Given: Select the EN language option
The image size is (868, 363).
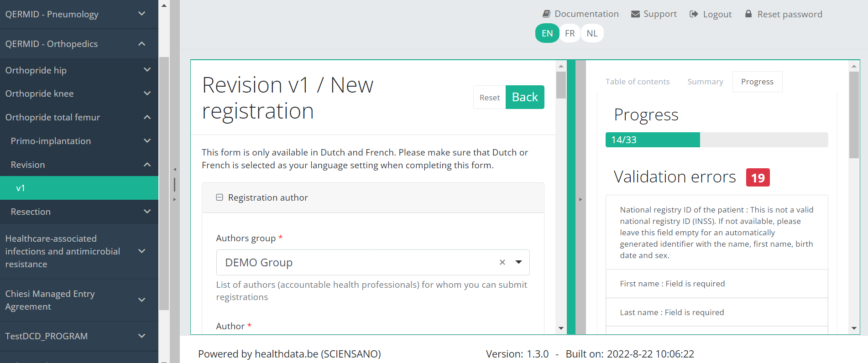Looking at the screenshot, I should click(547, 33).
